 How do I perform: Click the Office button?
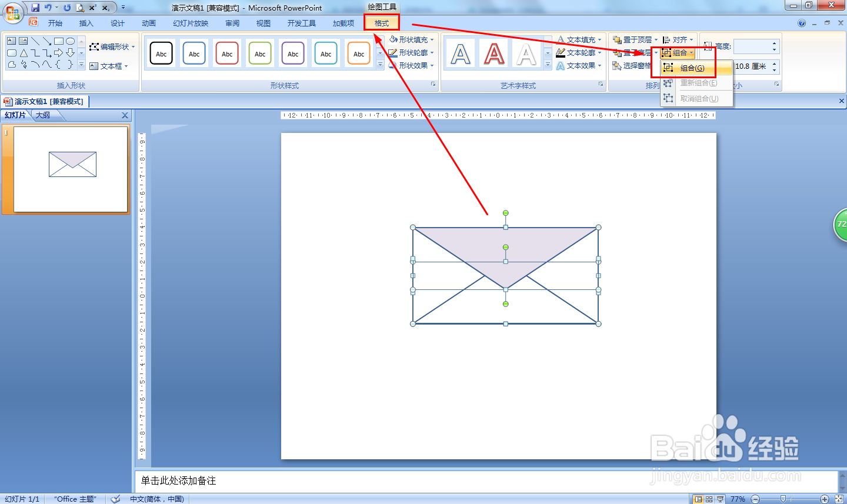coord(12,12)
